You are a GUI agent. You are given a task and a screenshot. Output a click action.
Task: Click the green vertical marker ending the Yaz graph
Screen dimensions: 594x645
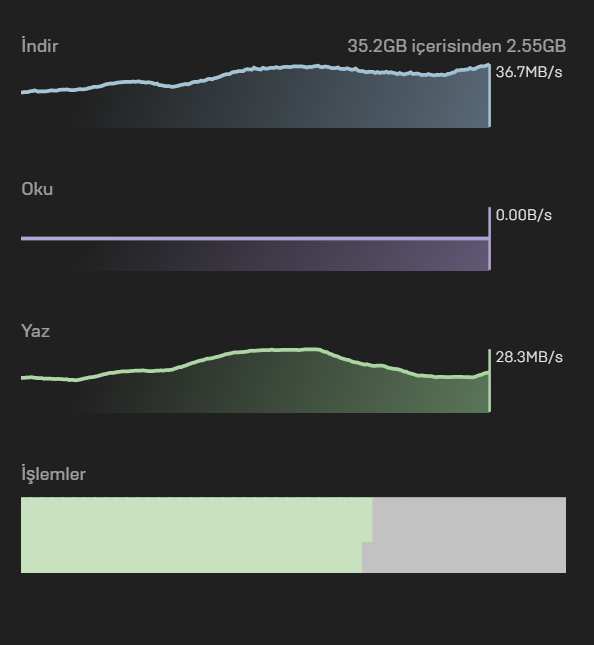pyautogui.click(x=489, y=381)
